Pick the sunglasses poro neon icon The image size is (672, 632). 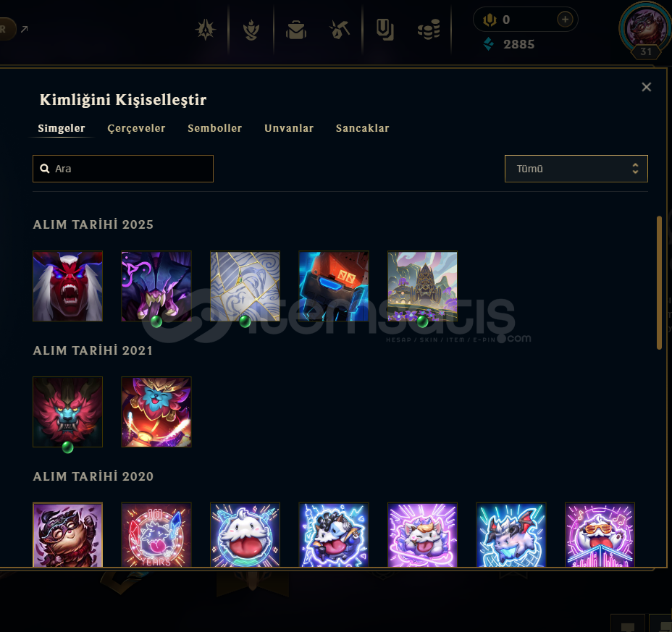click(x=600, y=535)
